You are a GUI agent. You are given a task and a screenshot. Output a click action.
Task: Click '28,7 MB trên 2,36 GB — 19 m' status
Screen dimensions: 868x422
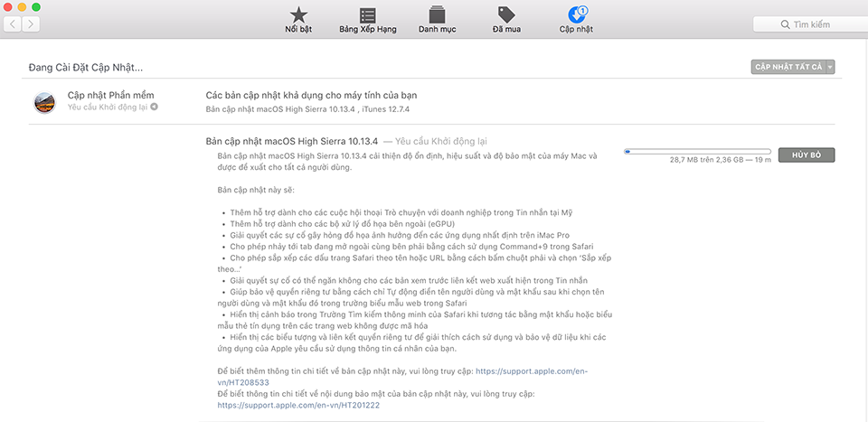click(720, 160)
